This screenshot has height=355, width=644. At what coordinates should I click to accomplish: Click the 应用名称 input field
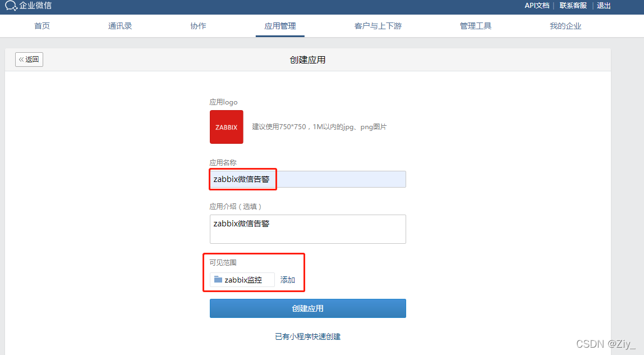tap(307, 179)
